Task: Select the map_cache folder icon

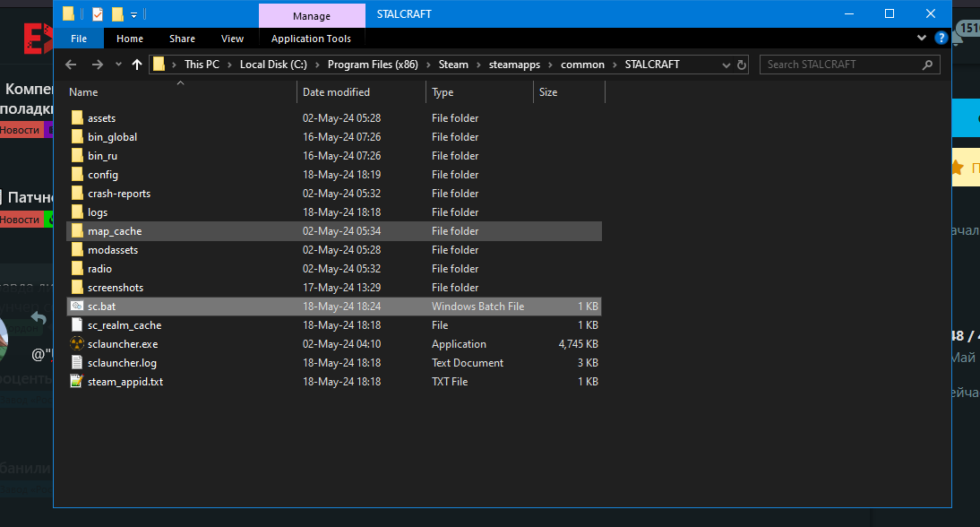Action: coord(77,230)
